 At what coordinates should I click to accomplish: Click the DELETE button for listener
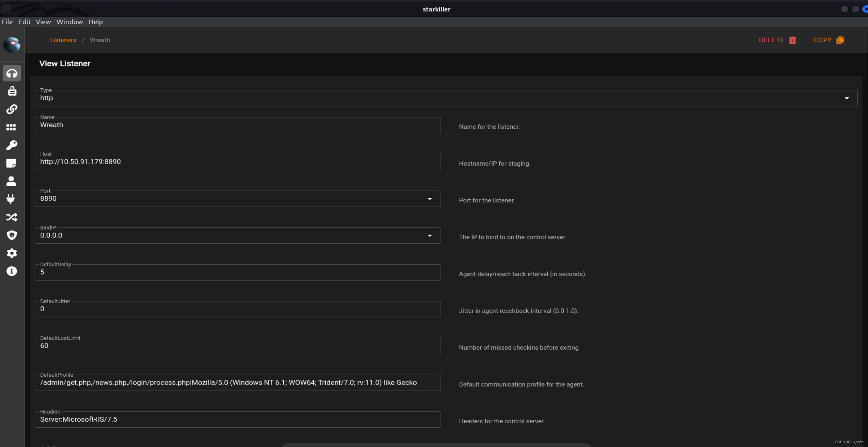click(777, 40)
